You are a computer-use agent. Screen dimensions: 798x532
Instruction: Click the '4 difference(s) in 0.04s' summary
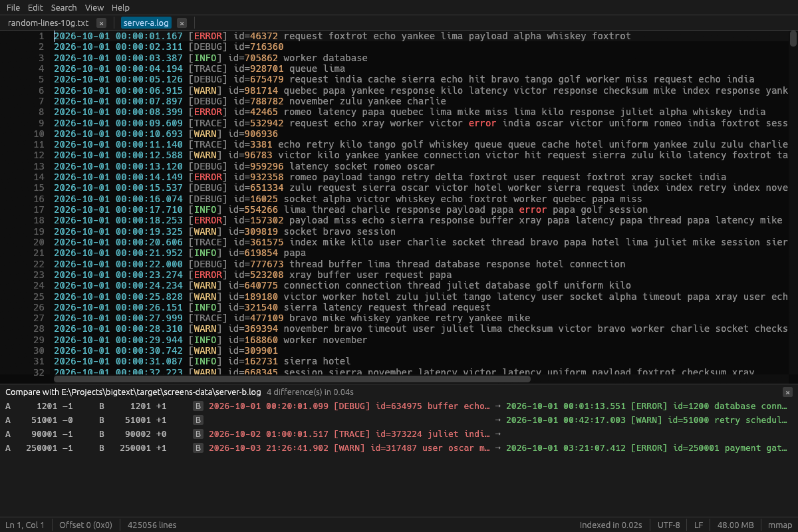310,392
